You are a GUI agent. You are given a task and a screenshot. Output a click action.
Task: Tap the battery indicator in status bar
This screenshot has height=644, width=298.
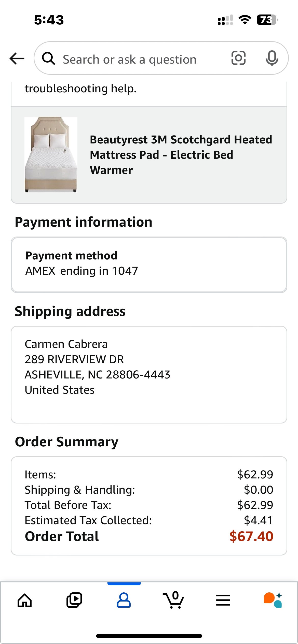[267, 20]
